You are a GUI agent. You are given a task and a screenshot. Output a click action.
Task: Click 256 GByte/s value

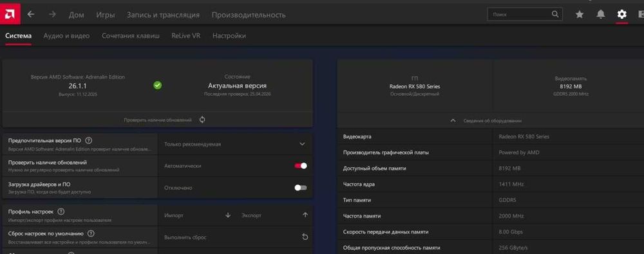coord(513,248)
